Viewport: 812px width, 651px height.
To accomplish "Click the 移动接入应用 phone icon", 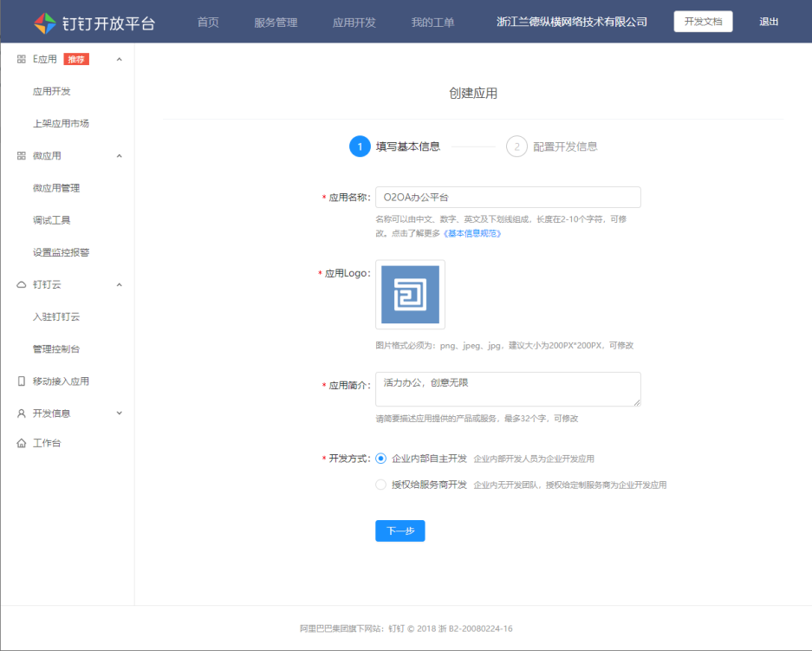I will [x=22, y=381].
